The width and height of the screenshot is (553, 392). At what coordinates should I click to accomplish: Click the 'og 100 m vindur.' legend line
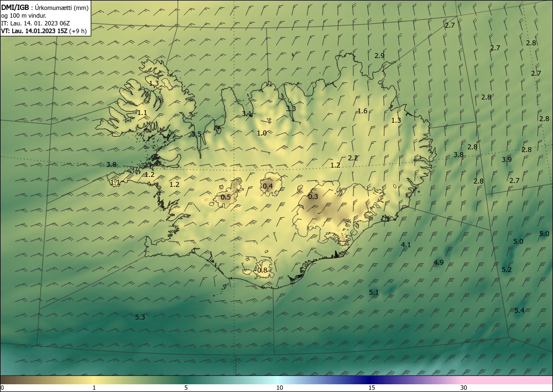point(24,15)
